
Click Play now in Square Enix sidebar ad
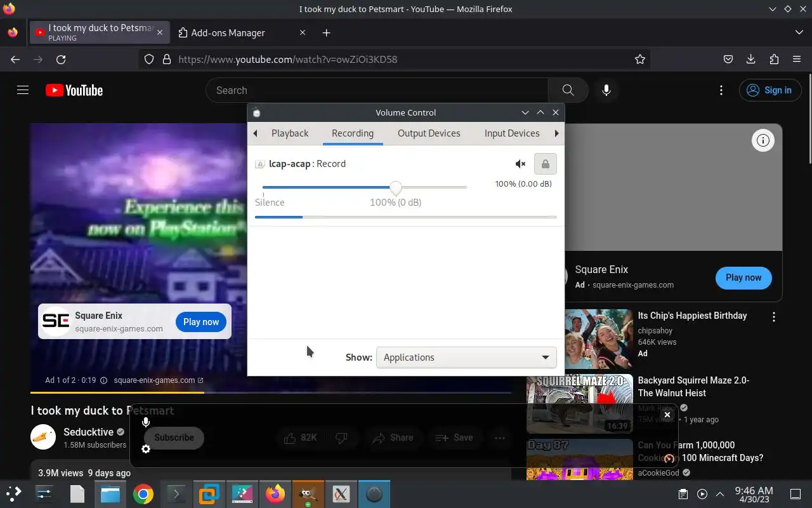pyautogui.click(x=743, y=277)
